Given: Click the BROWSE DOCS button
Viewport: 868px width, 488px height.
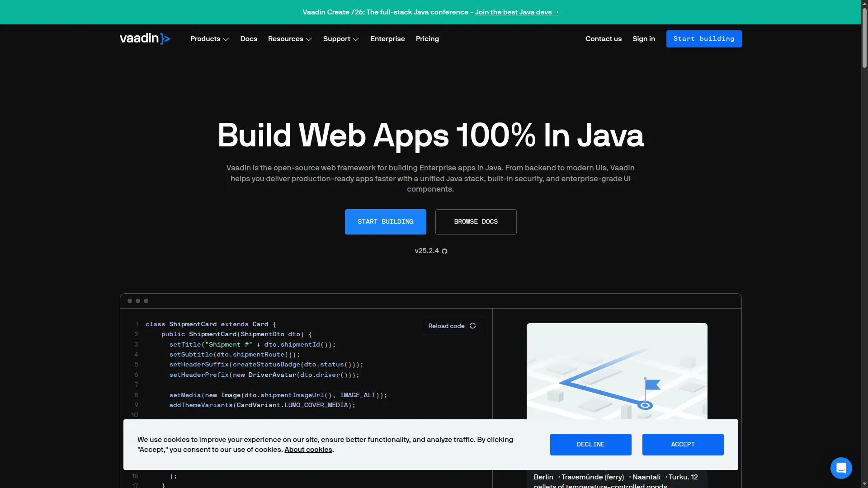Looking at the screenshot, I should coord(476,222).
